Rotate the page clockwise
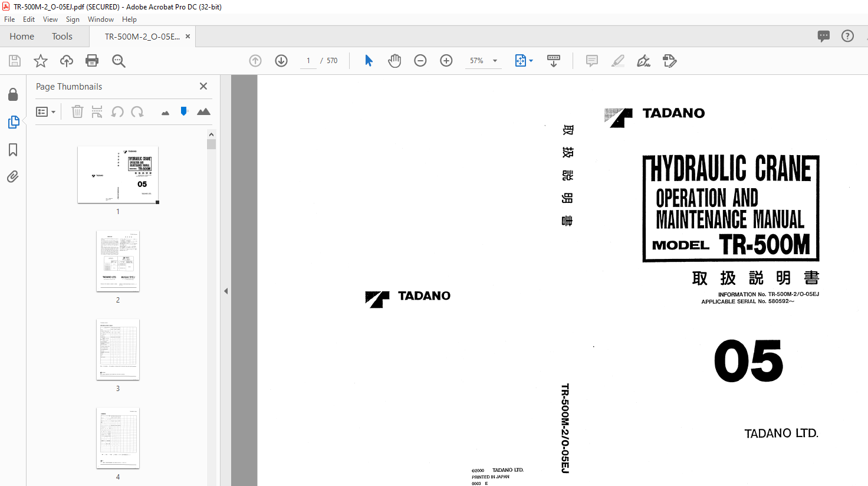The image size is (868, 486). (137, 111)
